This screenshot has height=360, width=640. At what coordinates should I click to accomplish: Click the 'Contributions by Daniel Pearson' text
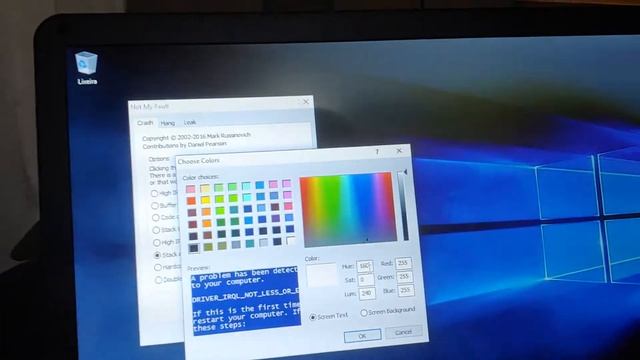tap(184, 145)
